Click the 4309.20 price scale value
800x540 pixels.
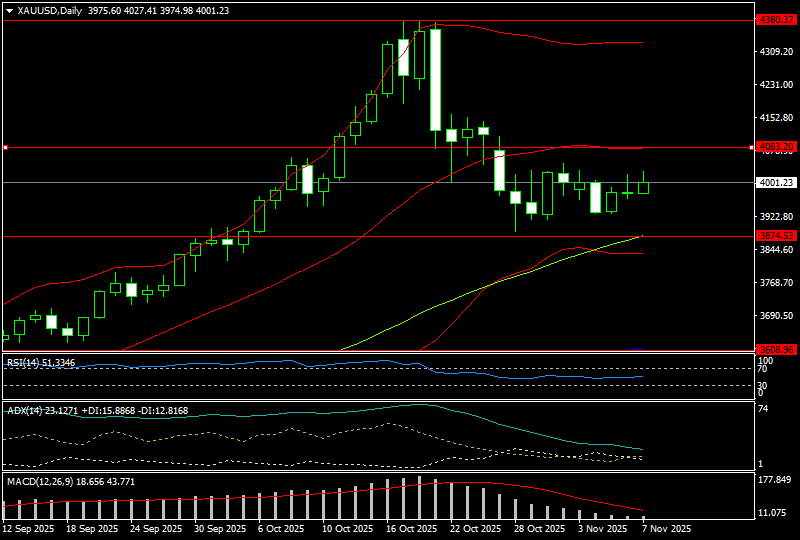(x=776, y=52)
